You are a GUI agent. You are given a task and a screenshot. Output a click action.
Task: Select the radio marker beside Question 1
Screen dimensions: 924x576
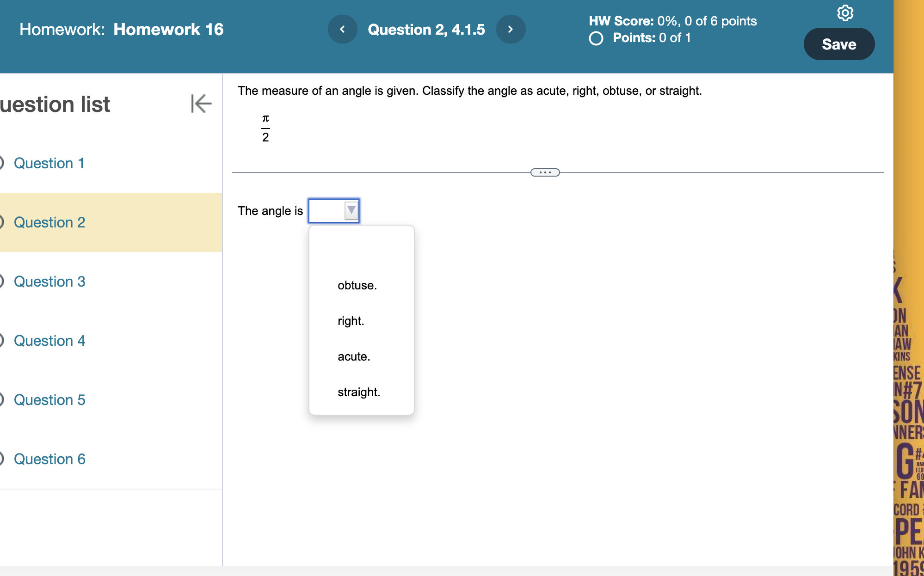click(1, 163)
